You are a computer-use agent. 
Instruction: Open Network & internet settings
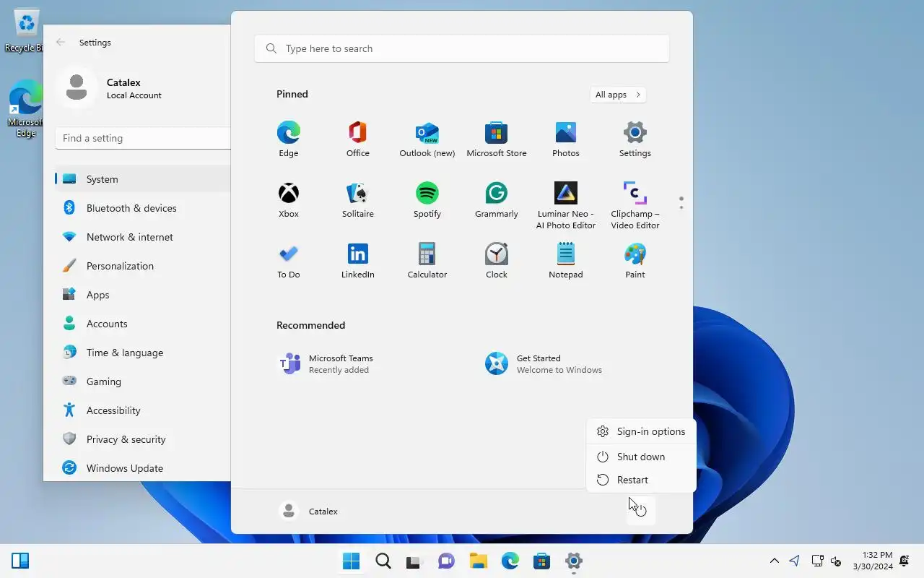[143, 237]
